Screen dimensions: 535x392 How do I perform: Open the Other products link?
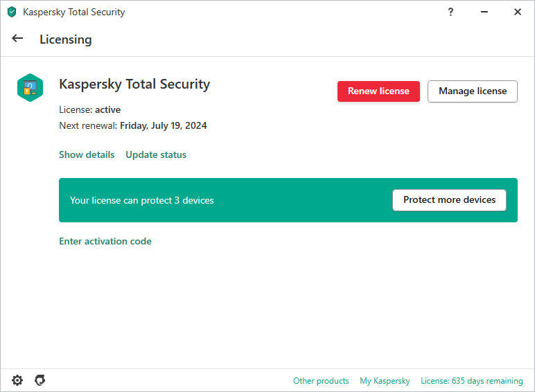coord(321,381)
